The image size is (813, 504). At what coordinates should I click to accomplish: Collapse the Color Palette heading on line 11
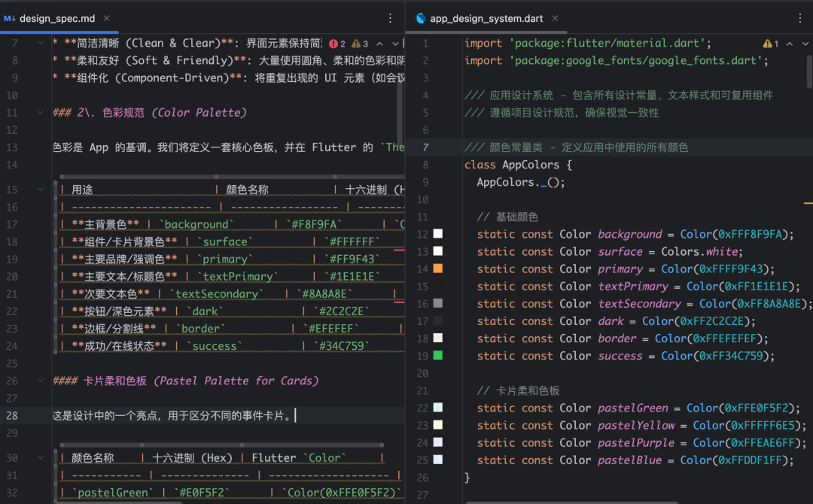[40, 112]
